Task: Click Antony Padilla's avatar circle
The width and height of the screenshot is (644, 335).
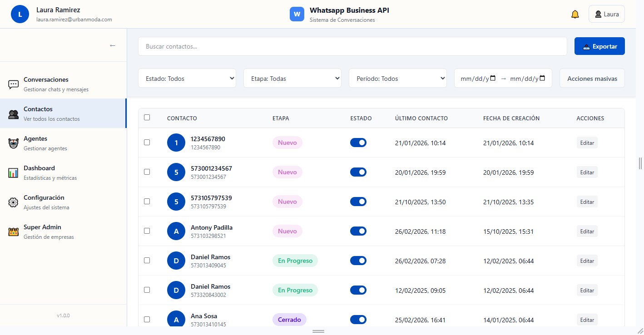Action: (x=176, y=231)
